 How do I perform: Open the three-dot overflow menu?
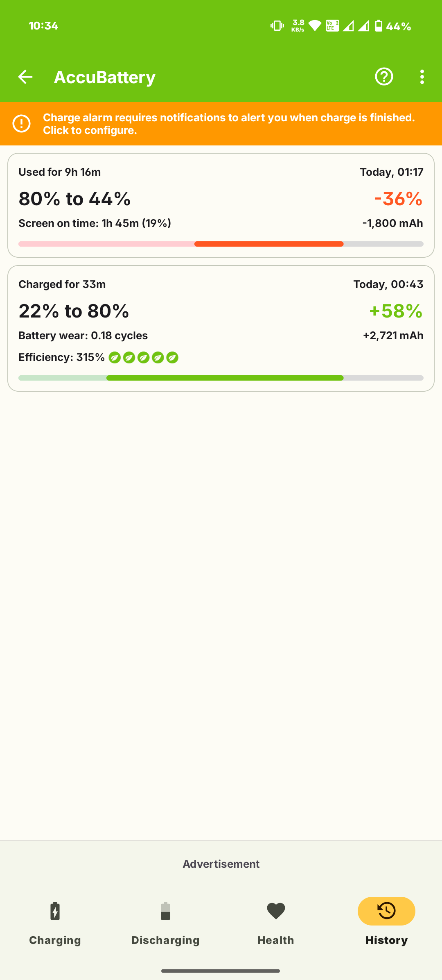click(422, 77)
